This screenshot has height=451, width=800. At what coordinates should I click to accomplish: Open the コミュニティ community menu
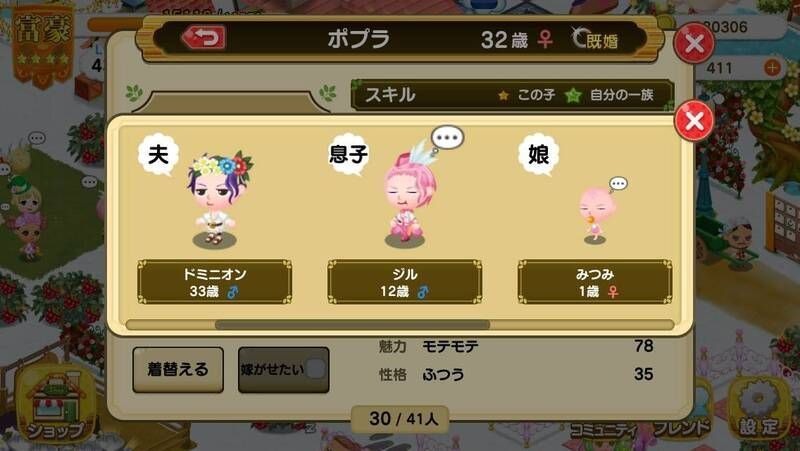(606, 428)
